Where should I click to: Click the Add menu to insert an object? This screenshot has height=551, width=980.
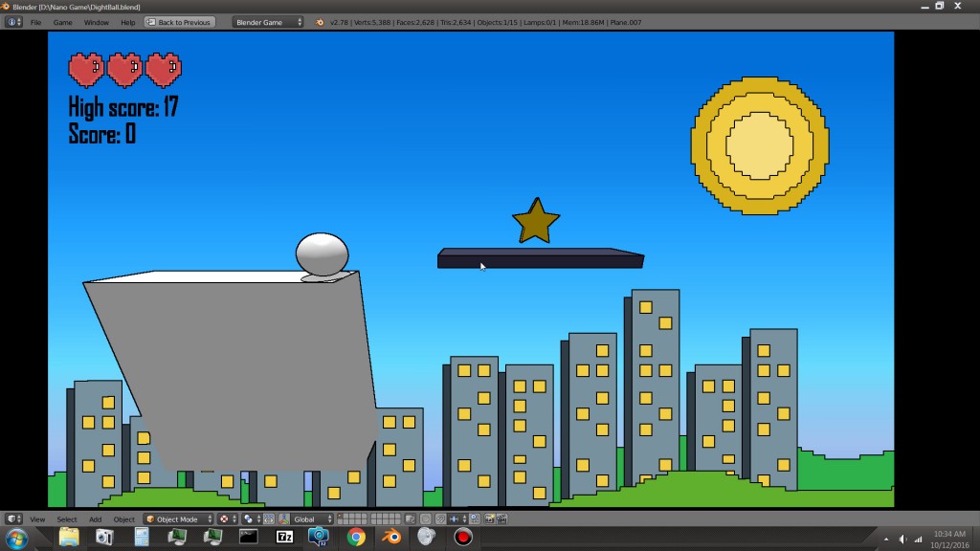(x=94, y=518)
